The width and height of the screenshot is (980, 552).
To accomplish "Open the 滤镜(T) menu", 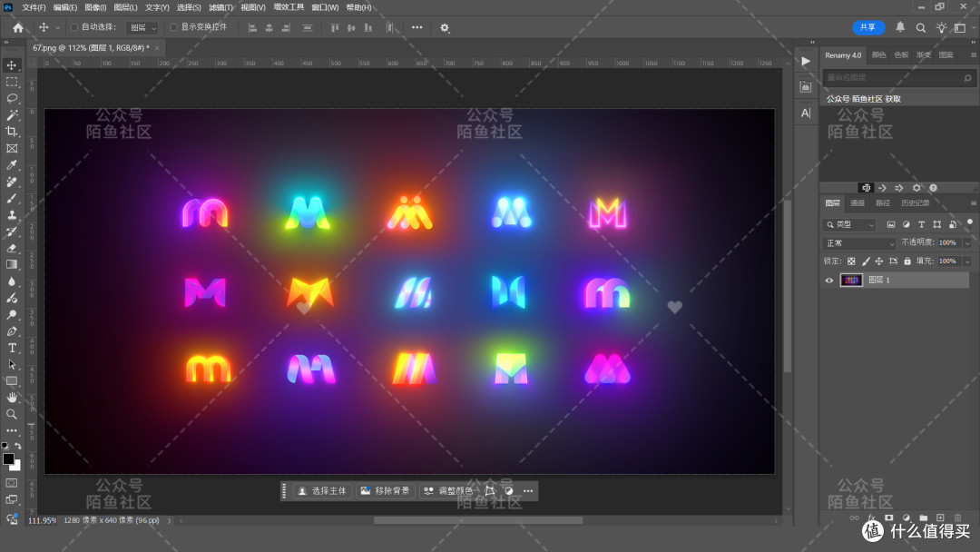I will click(220, 7).
